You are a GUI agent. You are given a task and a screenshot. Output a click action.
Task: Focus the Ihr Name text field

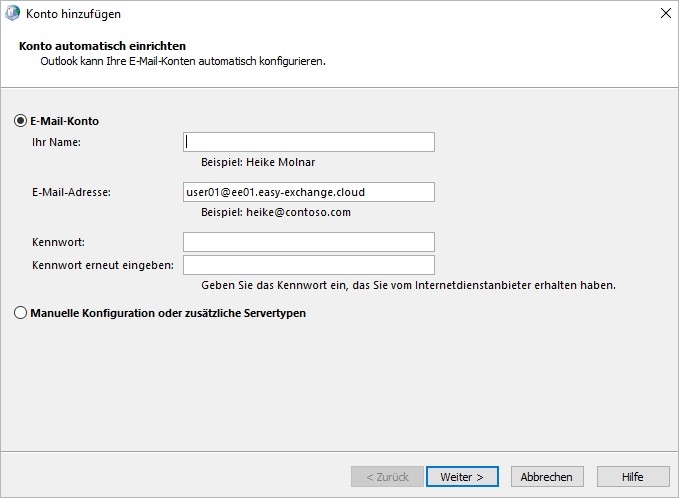[309, 142]
